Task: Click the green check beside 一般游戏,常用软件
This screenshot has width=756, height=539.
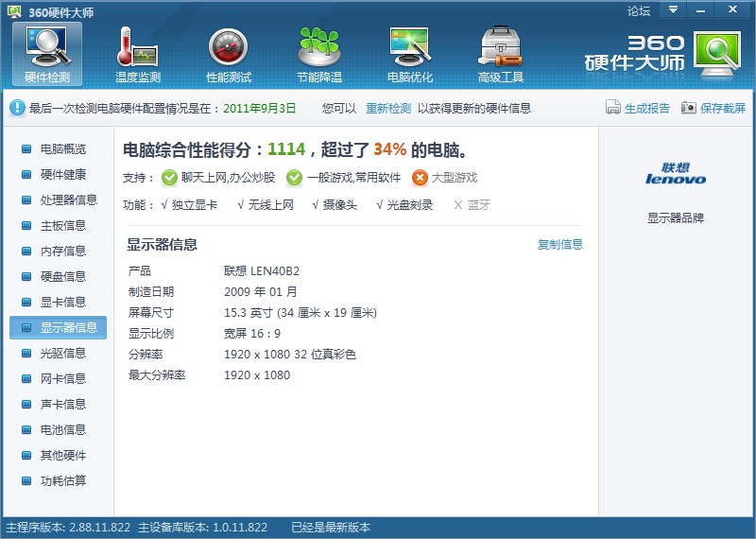Action: tap(294, 178)
